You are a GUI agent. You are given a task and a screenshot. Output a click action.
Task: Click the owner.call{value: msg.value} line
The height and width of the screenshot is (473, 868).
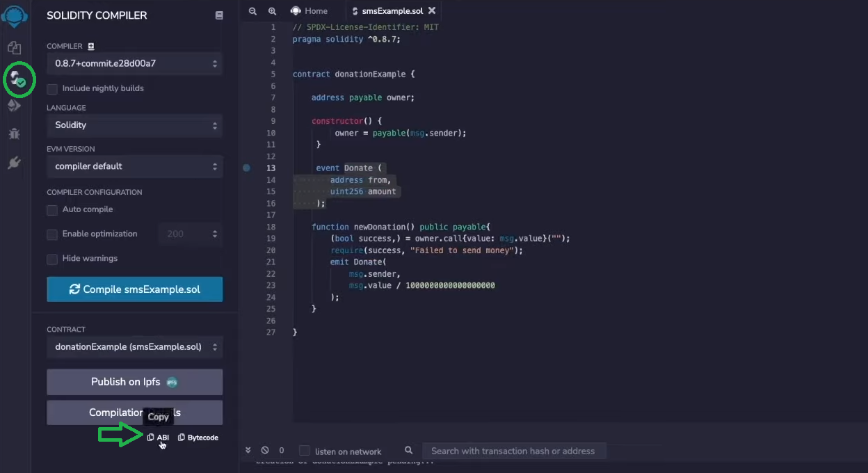click(450, 239)
